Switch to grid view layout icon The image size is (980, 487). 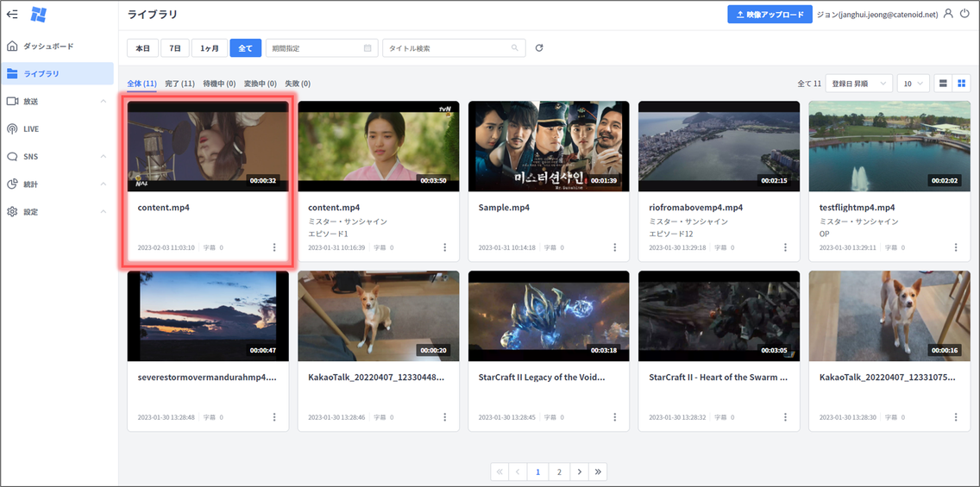[962, 84]
